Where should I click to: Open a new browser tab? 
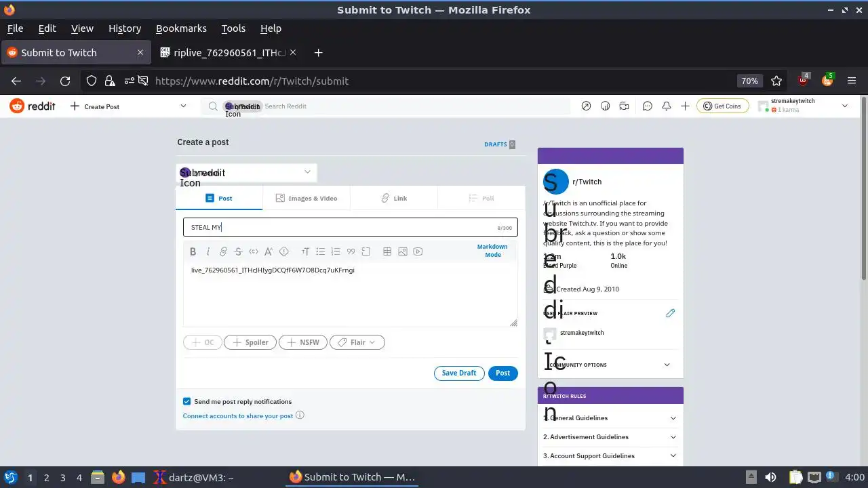click(318, 53)
